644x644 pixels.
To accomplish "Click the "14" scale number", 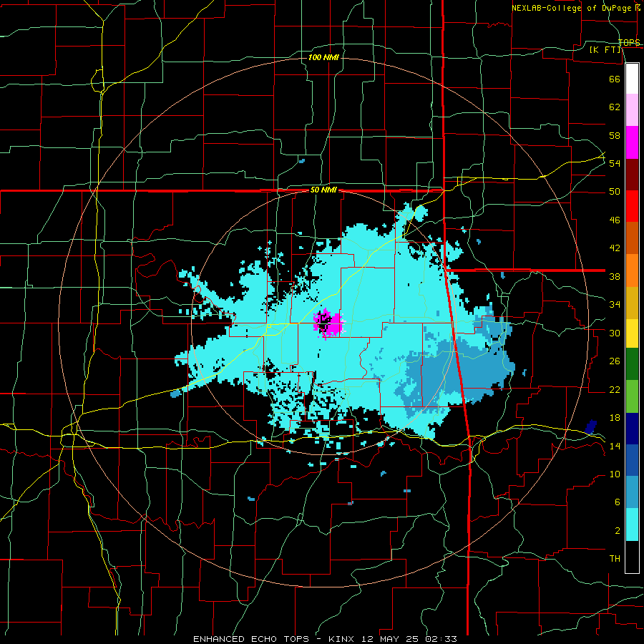I will pos(615,446).
